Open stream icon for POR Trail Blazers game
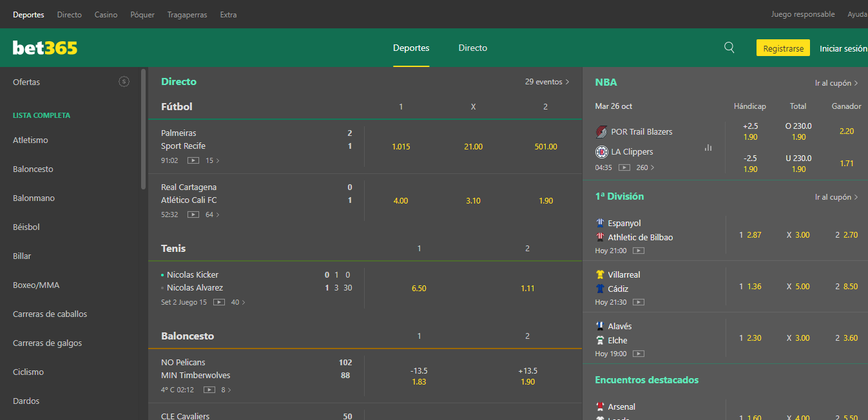 click(x=624, y=167)
